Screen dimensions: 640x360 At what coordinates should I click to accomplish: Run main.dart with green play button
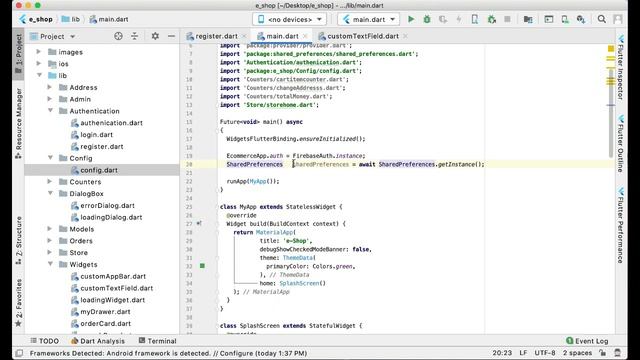411,19
